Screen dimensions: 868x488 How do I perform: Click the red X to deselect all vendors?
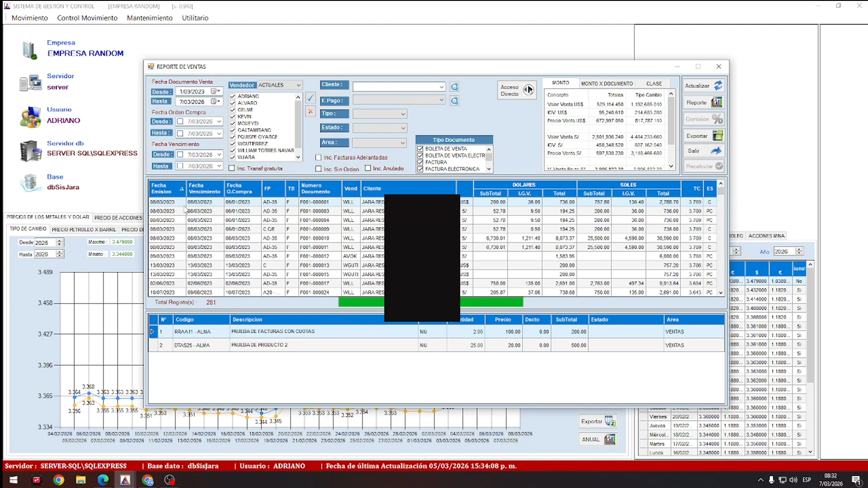pos(310,111)
